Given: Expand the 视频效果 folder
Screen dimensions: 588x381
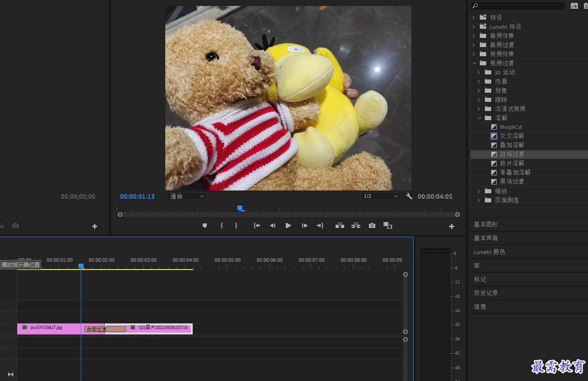Looking at the screenshot, I should pos(474,54).
